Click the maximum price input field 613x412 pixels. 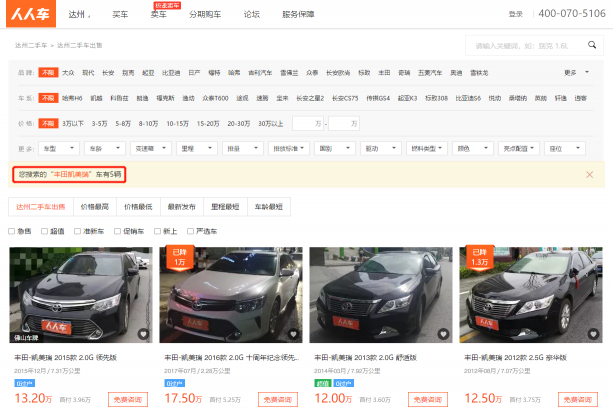point(344,124)
